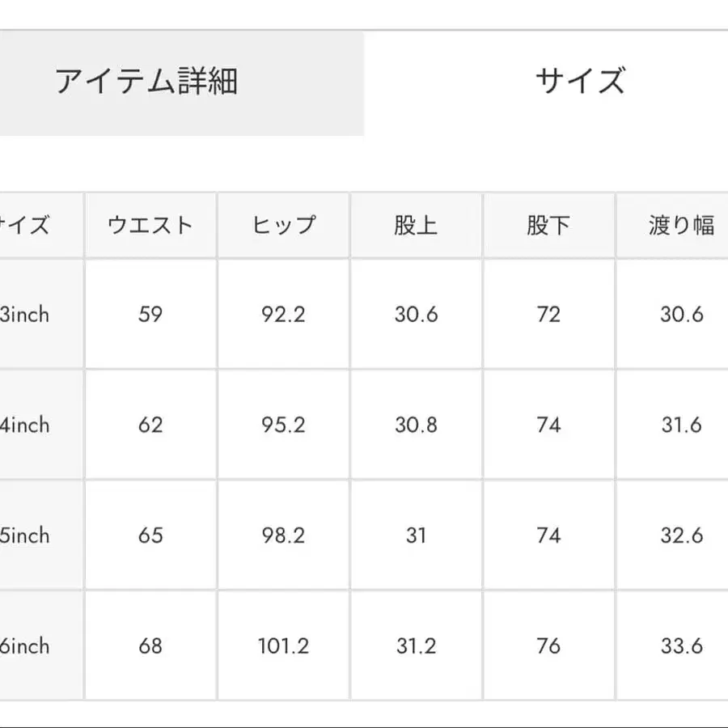Select the 6inch size row label
Viewport: 728px width, 728px height.
[24, 646]
